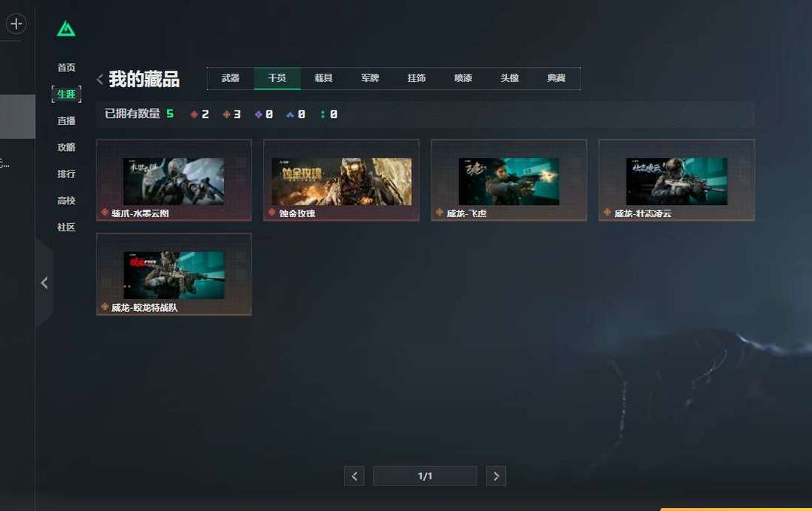Go to previous page with left arrow
812x511 pixels.
tap(354, 476)
